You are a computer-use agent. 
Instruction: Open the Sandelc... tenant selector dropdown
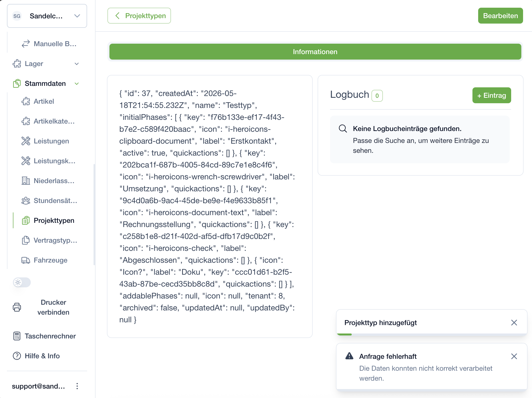47,16
